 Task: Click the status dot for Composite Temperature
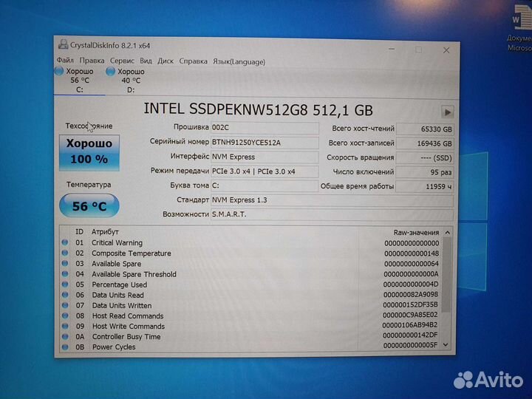tap(65, 253)
